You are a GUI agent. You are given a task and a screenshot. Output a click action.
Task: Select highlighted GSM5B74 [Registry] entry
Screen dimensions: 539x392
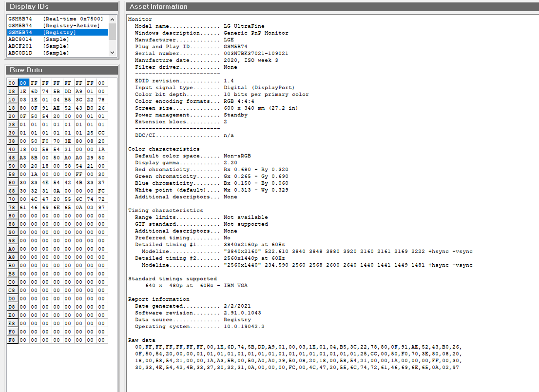[58, 32]
